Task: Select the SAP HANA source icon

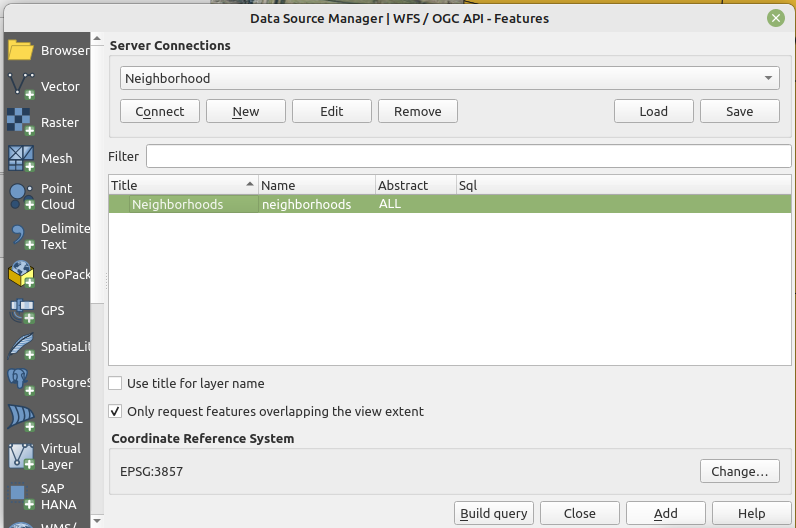Action: click(21, 496)
